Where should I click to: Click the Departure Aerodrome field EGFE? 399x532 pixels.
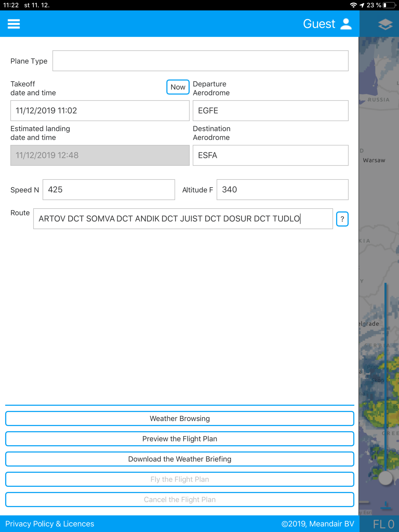pyautogui.click(x=270, y=111)
